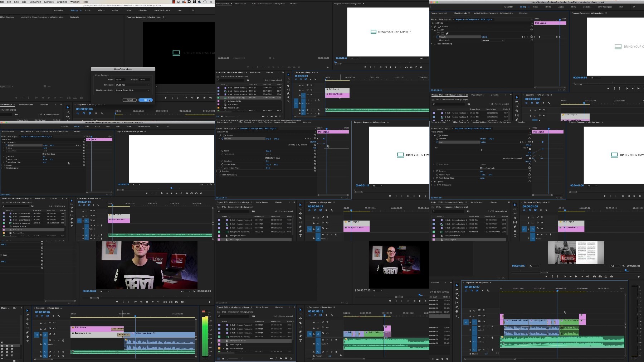
Task: Toggle Snap in the 00:00:06:02 timeline
Action: (x=42, y=316)
